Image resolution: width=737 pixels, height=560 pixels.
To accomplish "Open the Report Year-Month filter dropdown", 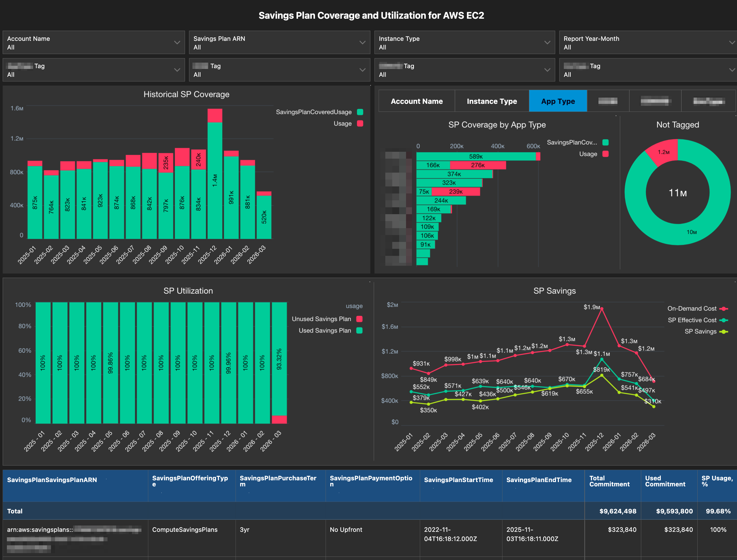I will tap(648, 43).
